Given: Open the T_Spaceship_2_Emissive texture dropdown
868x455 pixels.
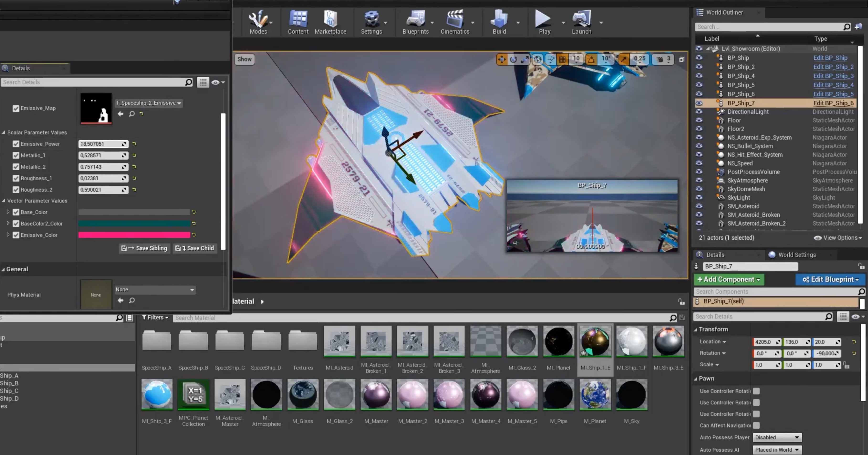Looking at the screenshot, I should click(x=148, y=103).
